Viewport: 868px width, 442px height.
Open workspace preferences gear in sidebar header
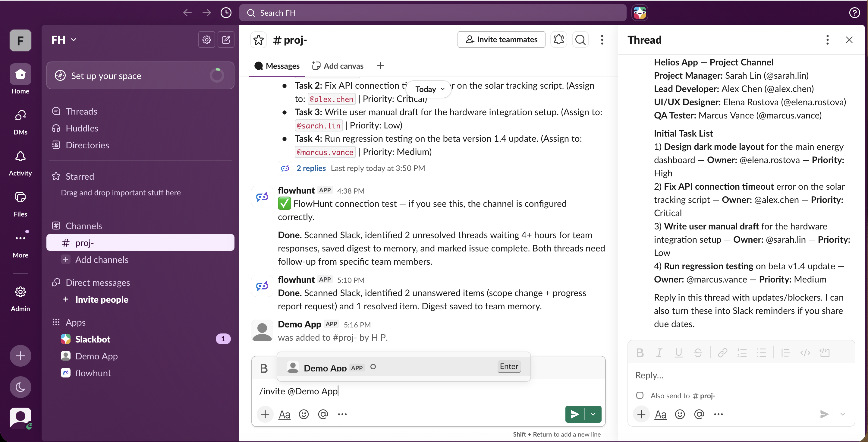pos(206,40)
